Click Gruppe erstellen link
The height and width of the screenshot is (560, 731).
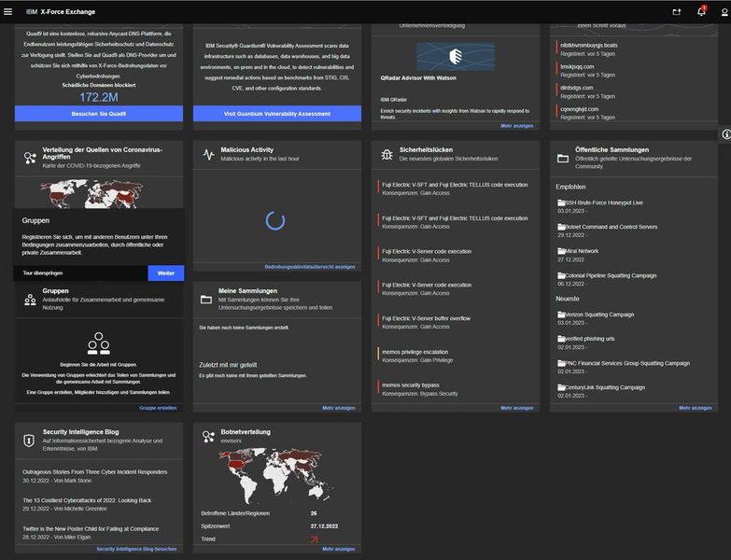[x=158, y=408]
